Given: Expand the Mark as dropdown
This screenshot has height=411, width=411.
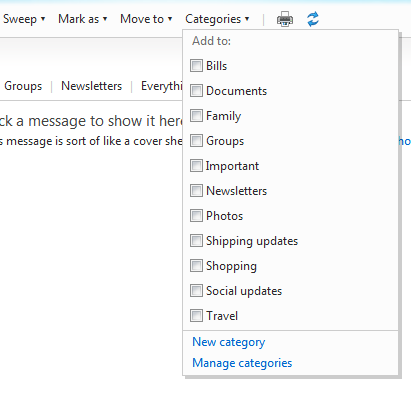Looking at the screenshot, I should click(x=83, y=19).
